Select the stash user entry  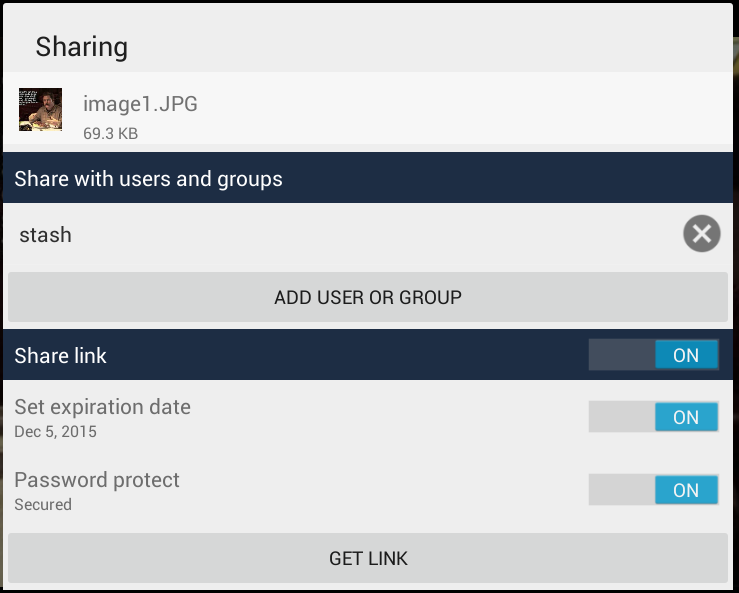click(46, 235)
